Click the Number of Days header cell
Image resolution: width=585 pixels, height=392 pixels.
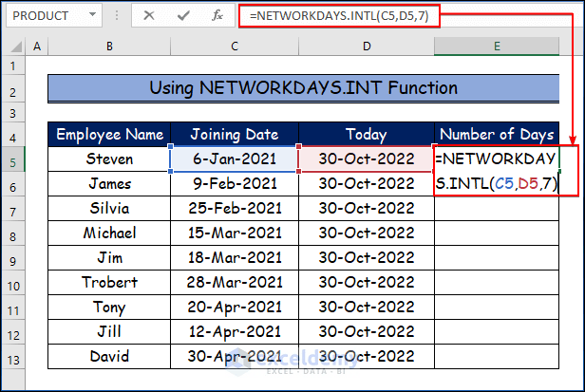tap(497, 134)
